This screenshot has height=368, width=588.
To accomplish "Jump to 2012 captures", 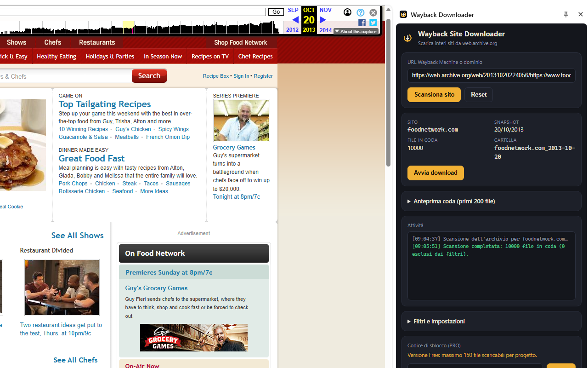I will (x=292, y=30).
